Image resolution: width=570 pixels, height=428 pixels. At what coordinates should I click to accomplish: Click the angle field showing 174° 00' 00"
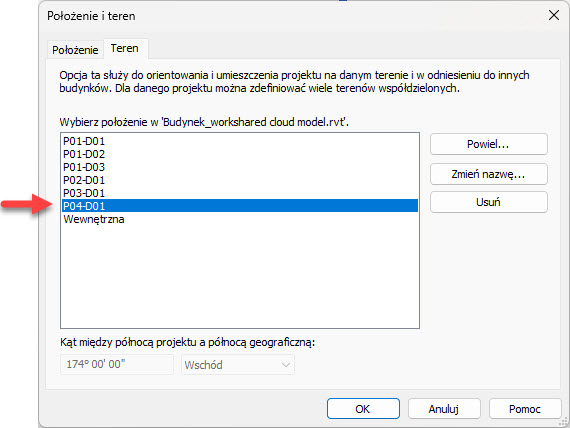pyautogui.click(x=117, y=364)
